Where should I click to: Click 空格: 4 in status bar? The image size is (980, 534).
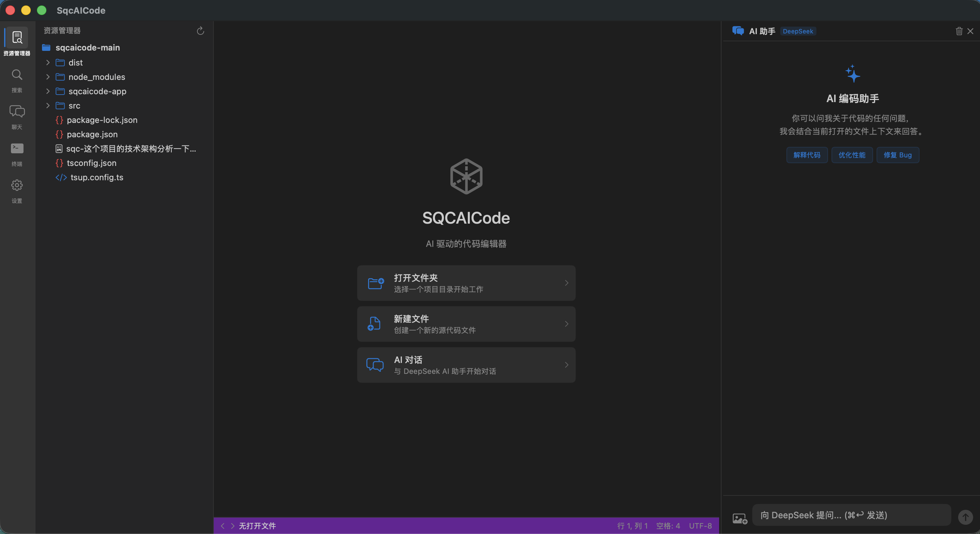668,525
